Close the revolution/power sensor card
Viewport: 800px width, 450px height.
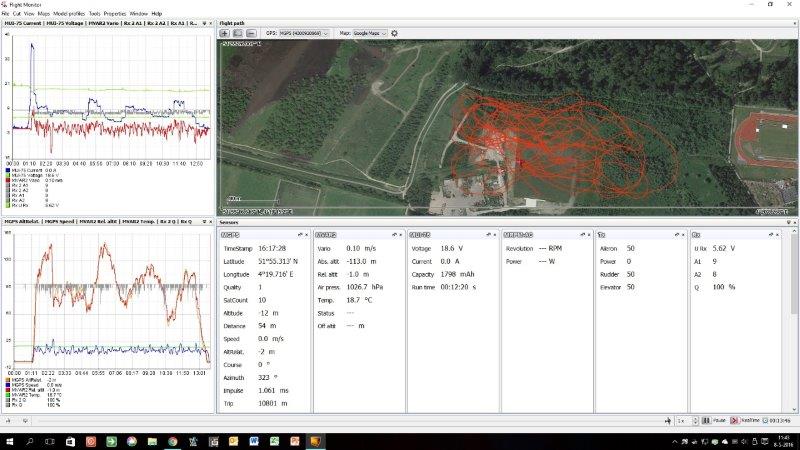[x=589, y=235]
